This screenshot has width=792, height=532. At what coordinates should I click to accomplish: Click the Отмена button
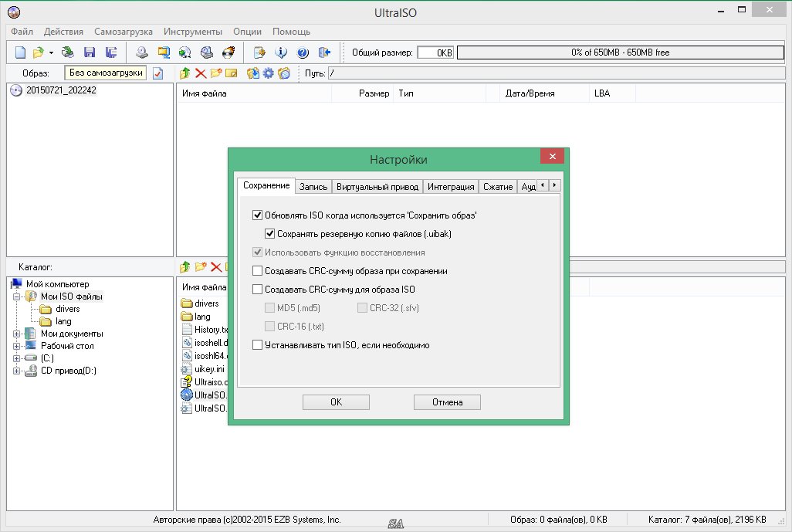coord(447,402)
